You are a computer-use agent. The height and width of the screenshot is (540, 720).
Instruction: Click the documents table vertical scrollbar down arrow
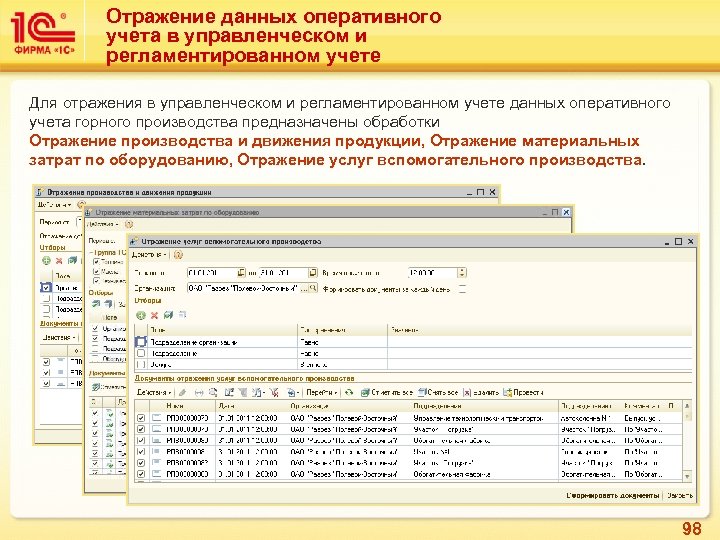coord(687,476)
